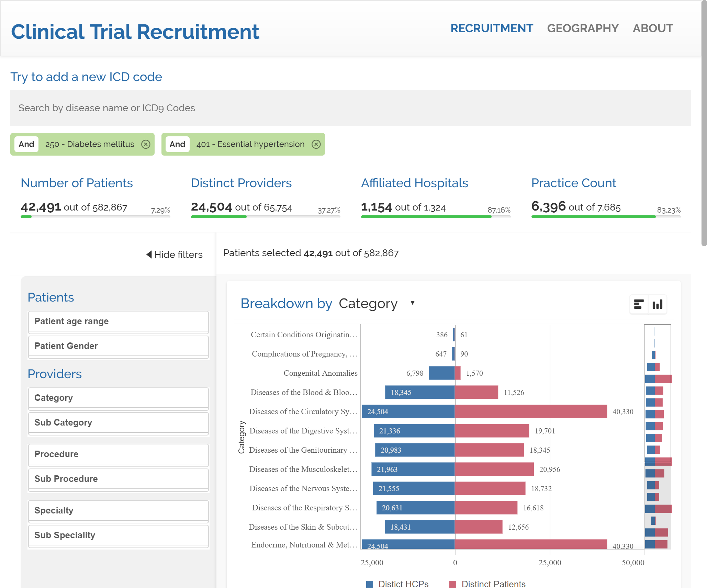Click the chart minimap scroll window
707x588 pixels.
click(658, 393)
